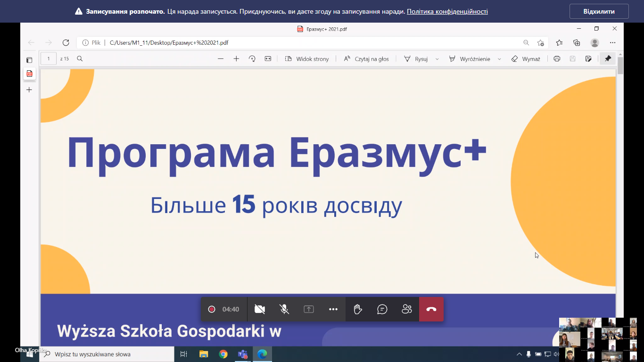644x362 pixels.
Task: Click the Wpisz tu wyszukiwane słowa taskbar search box
Action: coord(107,354)
